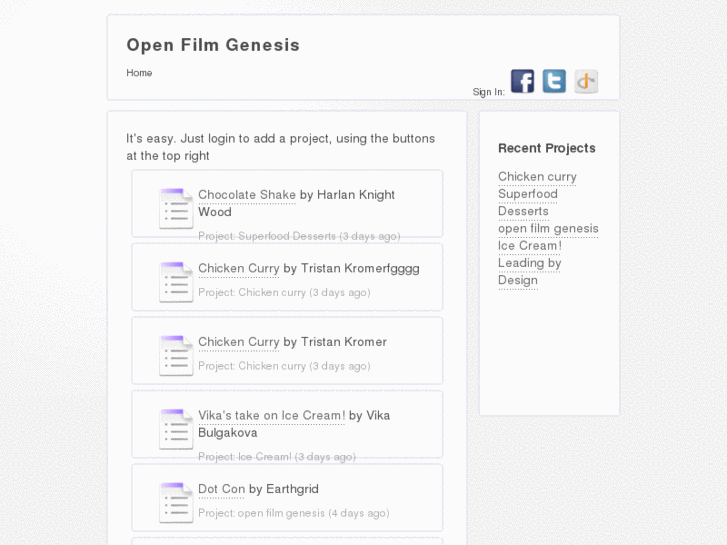Open Superfood Desserts in Recent Projects
727x545 pixels.
(x=528, y=203)
